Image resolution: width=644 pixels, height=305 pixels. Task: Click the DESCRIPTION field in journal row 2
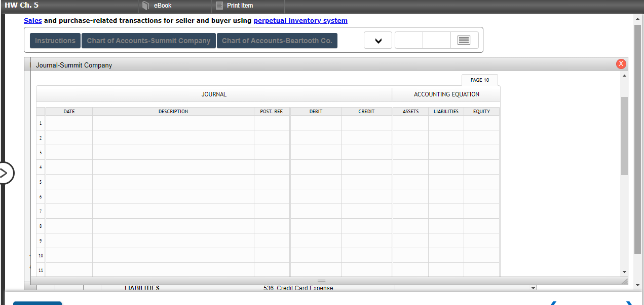coord(173,138)
